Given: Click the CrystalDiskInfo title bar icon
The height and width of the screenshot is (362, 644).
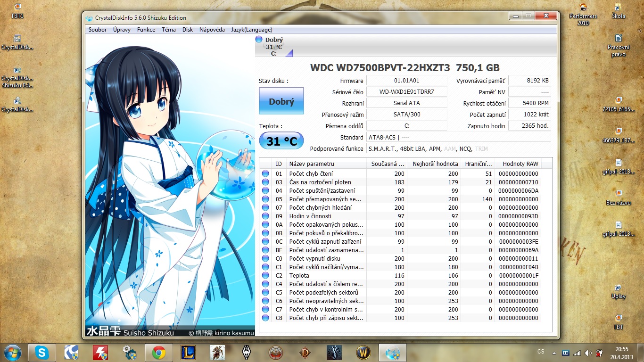Looking at the screenshot, I should point(89,18).
